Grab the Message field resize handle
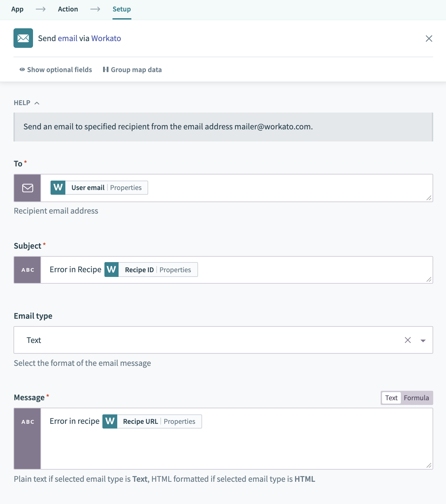The image size is (446, 504). 428,465
